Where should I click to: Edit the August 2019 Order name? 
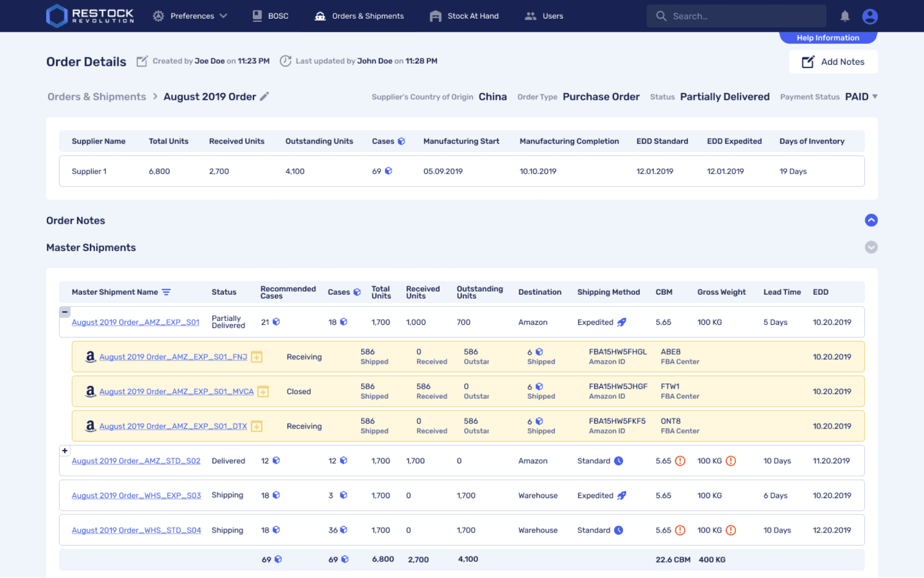[x=264, y=97]
